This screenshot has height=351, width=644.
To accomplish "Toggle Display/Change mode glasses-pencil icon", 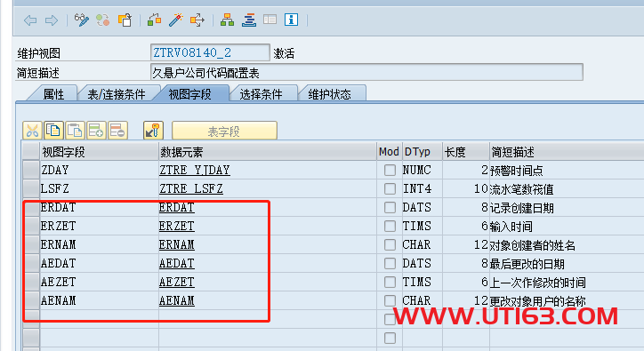I will point(81,20).
